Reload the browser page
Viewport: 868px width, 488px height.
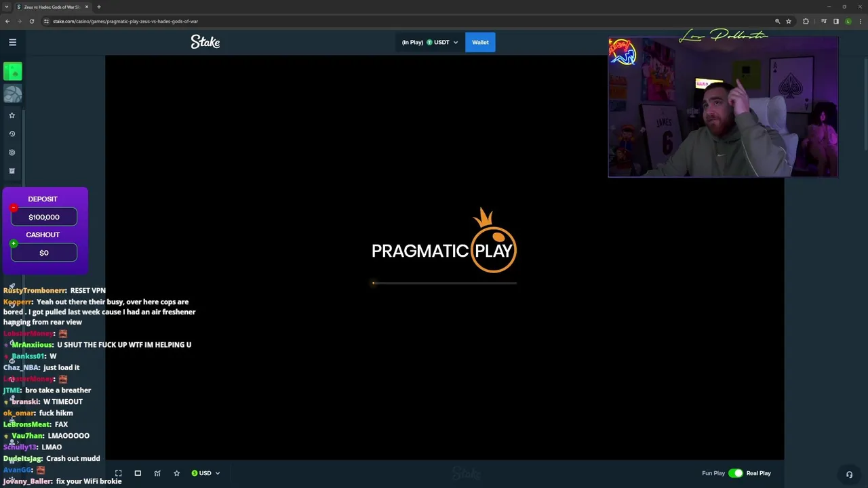[x=32, y=21]
